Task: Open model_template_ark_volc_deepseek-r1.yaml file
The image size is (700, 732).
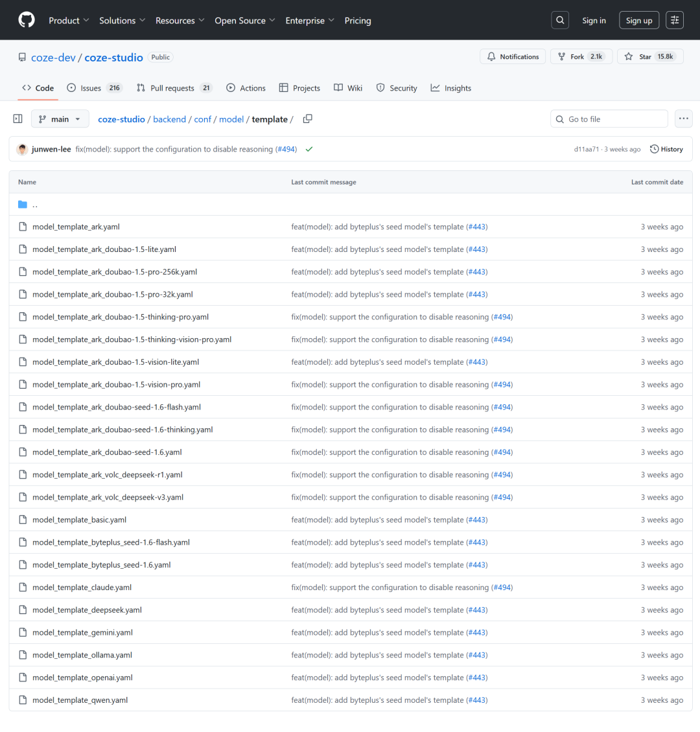Action: coord(108,475)
